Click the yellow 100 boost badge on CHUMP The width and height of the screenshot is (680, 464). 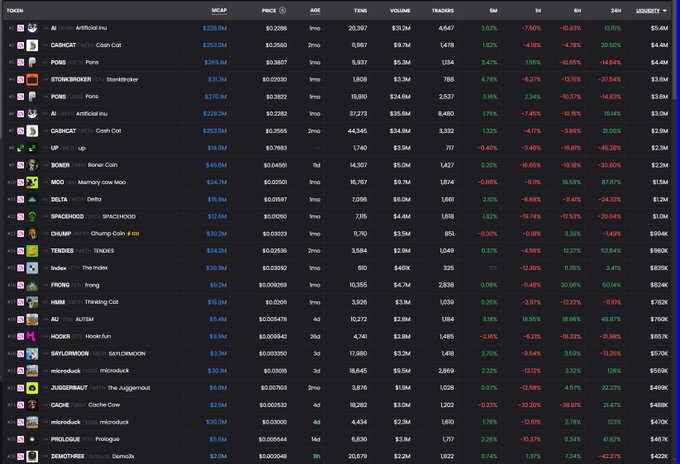click(133, 234)
